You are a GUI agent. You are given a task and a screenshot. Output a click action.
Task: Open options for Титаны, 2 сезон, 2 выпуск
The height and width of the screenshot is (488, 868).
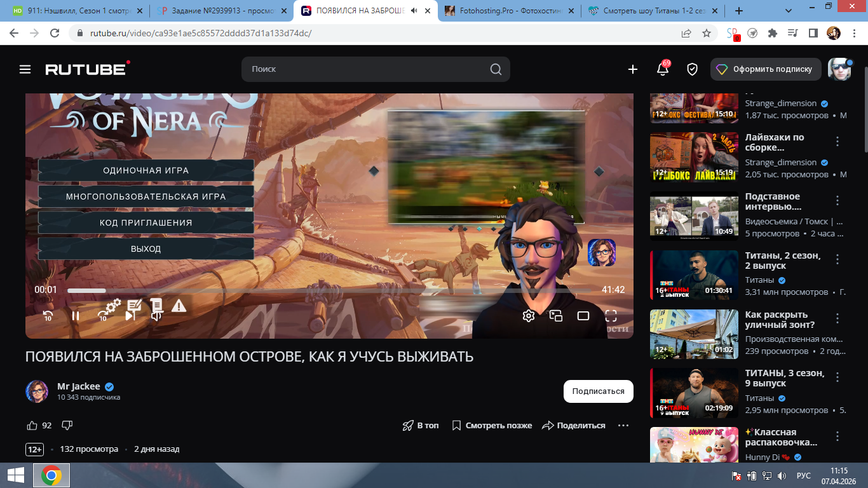pyautogui.click(x=837, y=259)
